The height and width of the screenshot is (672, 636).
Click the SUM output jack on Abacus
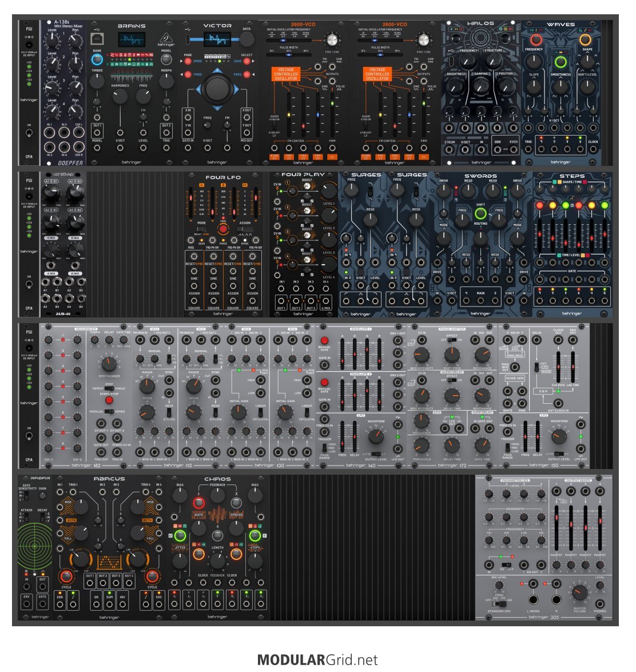109,605
